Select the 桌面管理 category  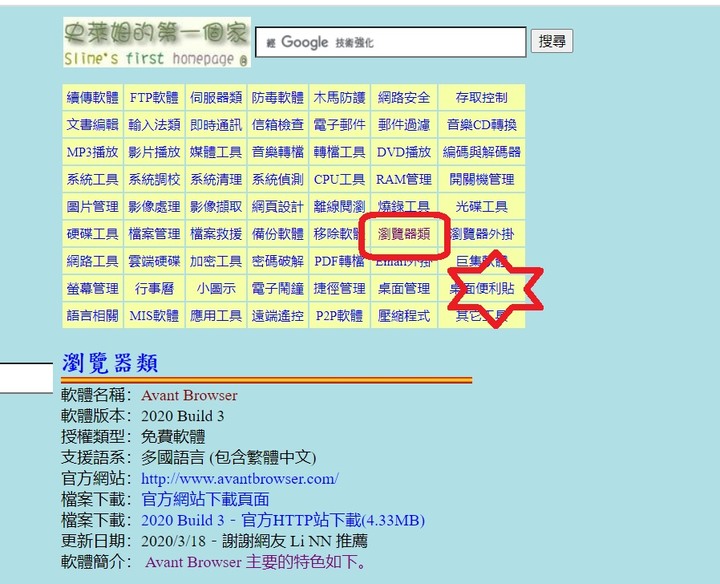tap(404, 288)
